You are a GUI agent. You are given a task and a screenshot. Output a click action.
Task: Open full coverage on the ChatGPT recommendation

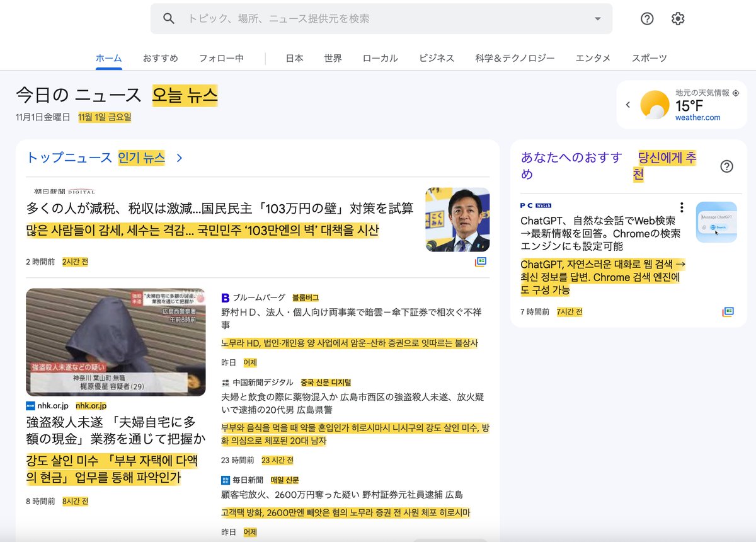[x=727, y=311]
